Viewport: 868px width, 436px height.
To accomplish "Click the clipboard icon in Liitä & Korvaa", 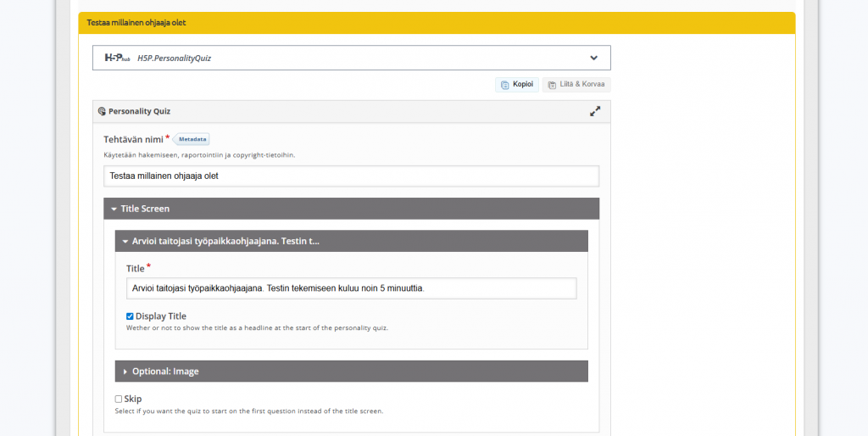I will click(552, 85).
